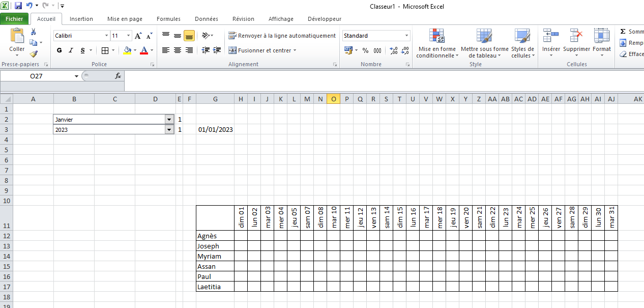Viewport: 644px width, 308px height.
Task: Apply thousands separator 000 format
Action: [x=377, y=50]
